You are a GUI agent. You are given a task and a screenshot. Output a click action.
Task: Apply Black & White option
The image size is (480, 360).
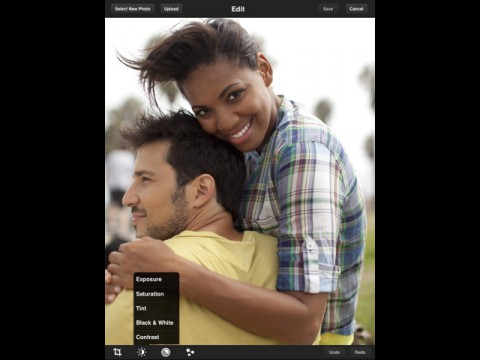(x=156, y=323)
